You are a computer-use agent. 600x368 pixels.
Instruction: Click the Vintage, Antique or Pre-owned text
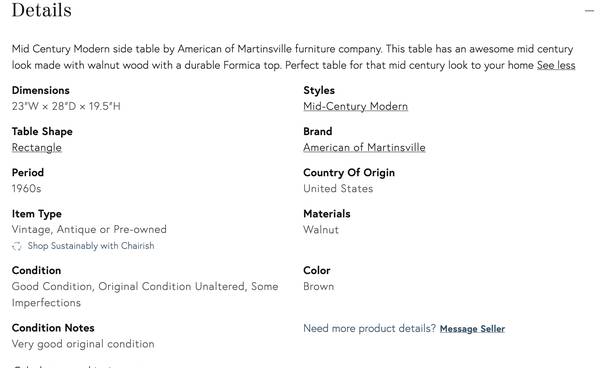89,230
